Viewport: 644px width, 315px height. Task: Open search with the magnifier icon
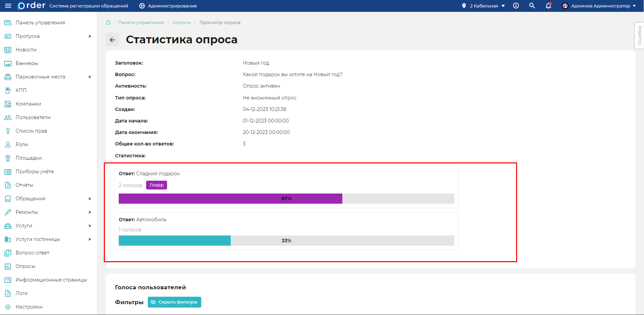point(532,6)
